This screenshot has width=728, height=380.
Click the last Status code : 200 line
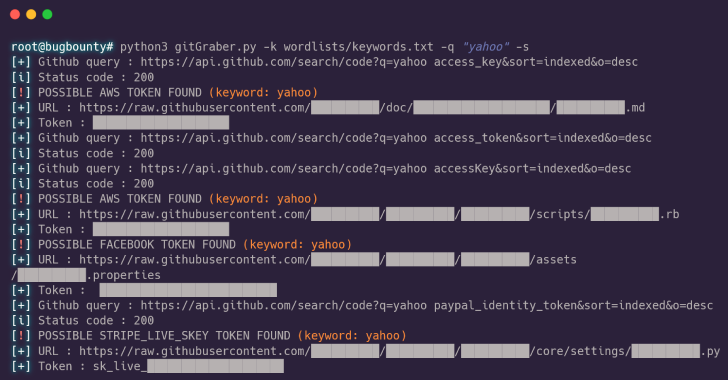pos(83,321)
